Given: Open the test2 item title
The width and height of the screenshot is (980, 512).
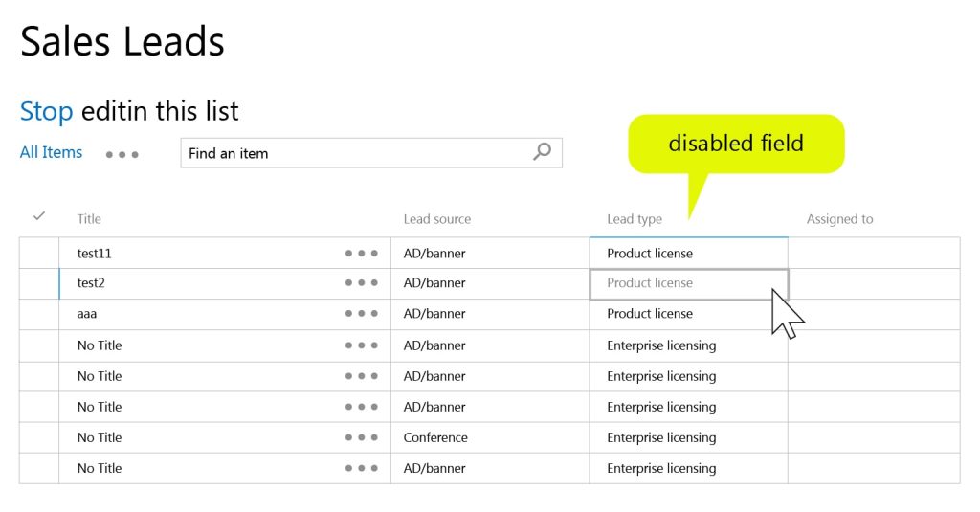Looking at the screenshot, I should tap(91, 282).
